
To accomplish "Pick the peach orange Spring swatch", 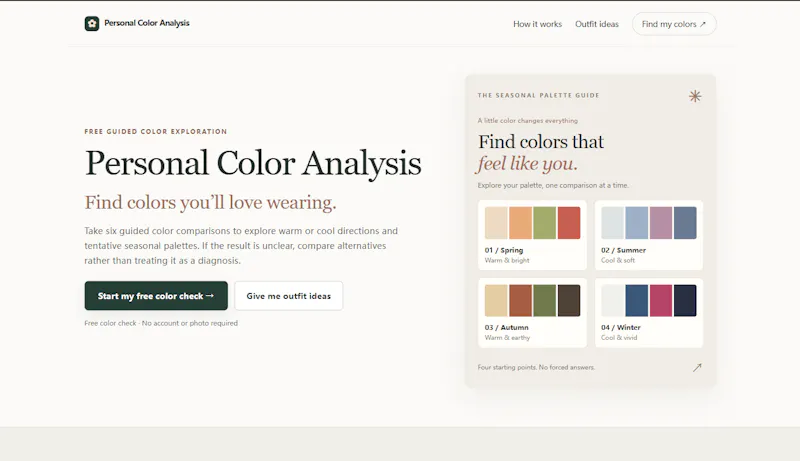I will 520,223.
